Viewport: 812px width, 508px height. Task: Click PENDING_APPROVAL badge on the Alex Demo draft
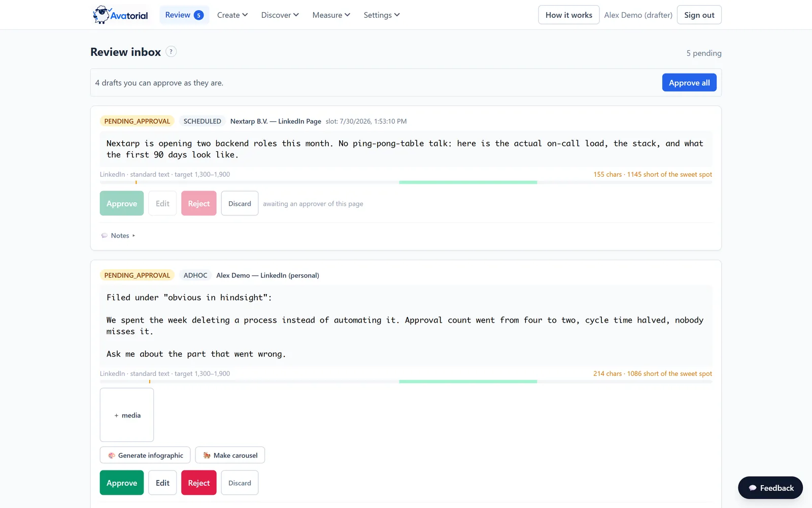tap(137, 275)
